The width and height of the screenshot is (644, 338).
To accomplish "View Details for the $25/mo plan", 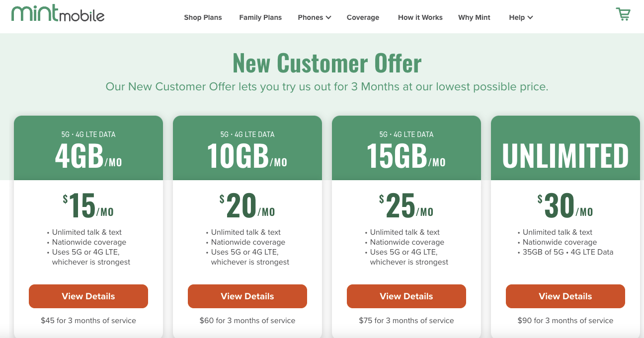I will [x=406, y=296].
